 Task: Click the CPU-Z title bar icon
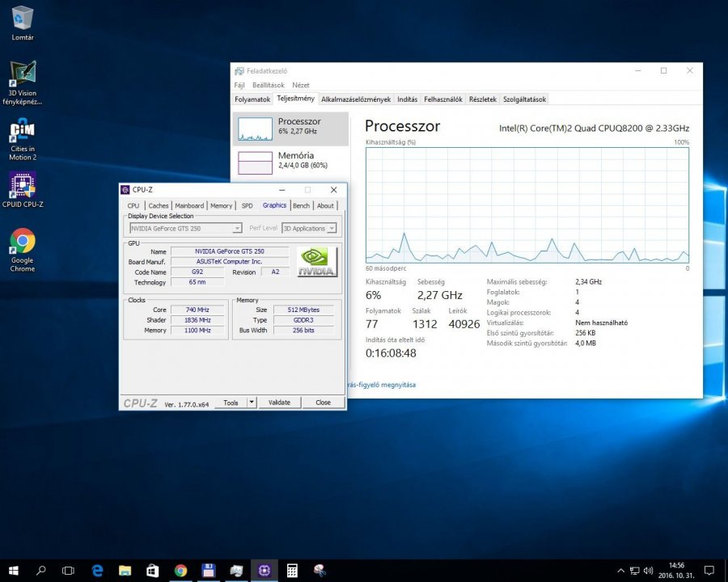(125, 190)
